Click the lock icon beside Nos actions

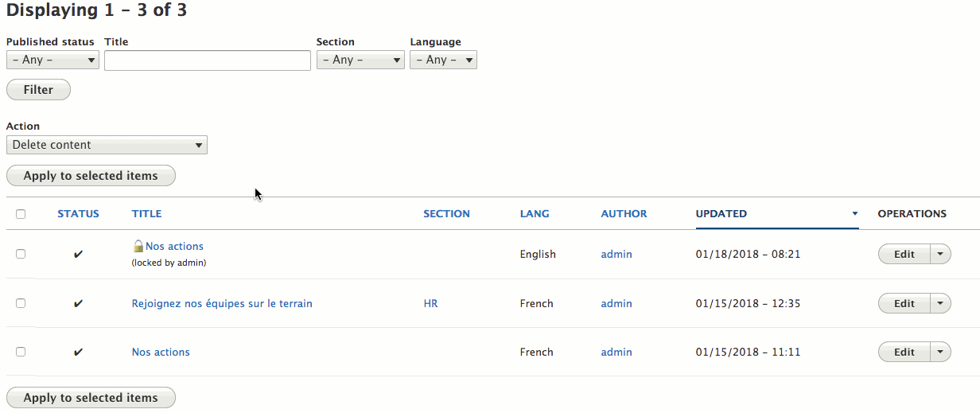(x=138, y=246)
